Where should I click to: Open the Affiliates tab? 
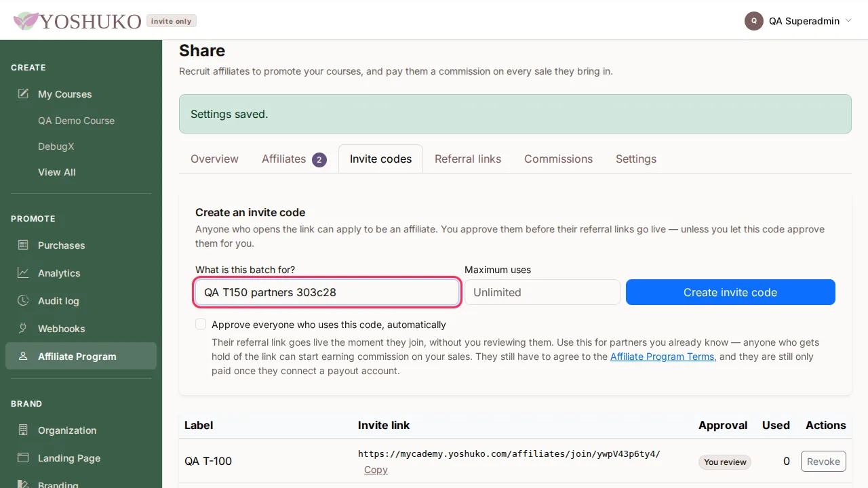tap(294, 159)
